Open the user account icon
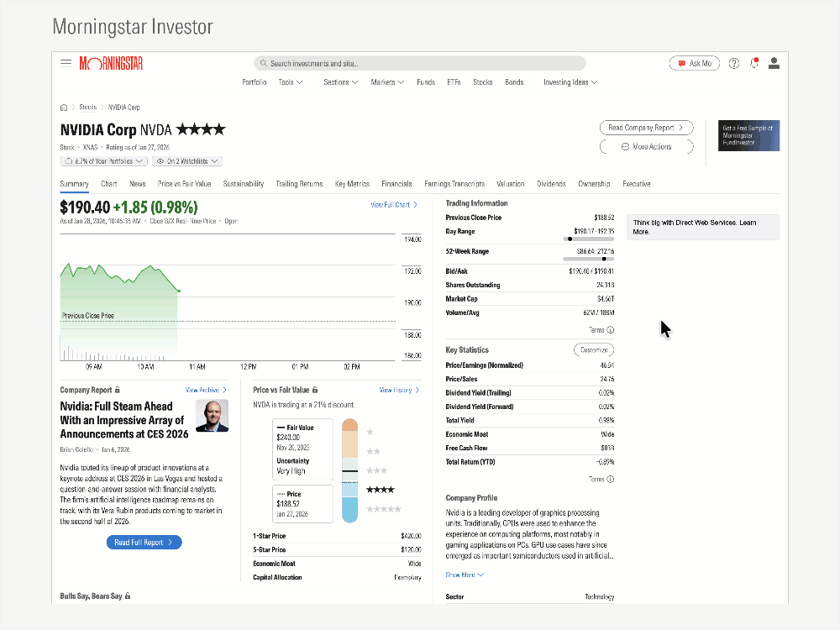Viewport: 840px width, 630px height. [774, 63]
